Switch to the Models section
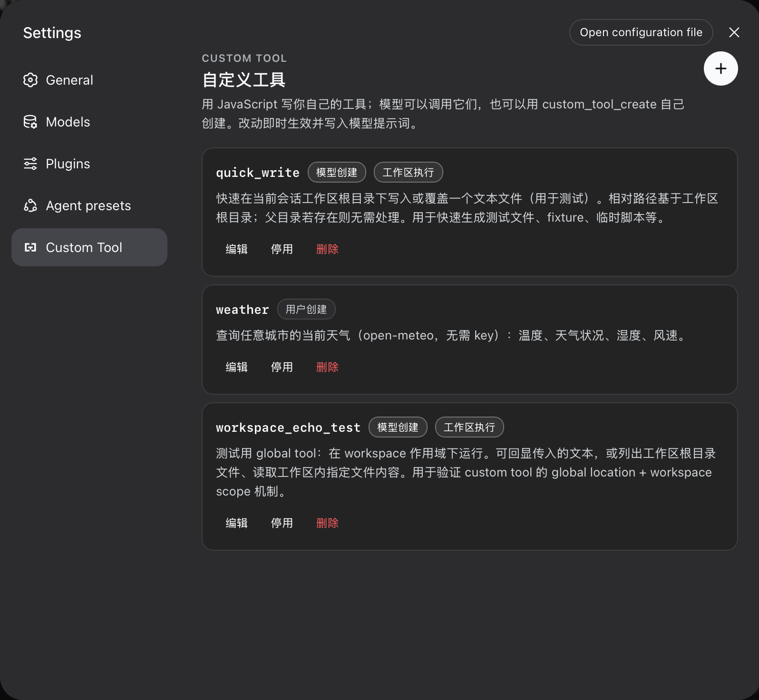This screenshot has width=759, height=700. [x=89, y=122]
